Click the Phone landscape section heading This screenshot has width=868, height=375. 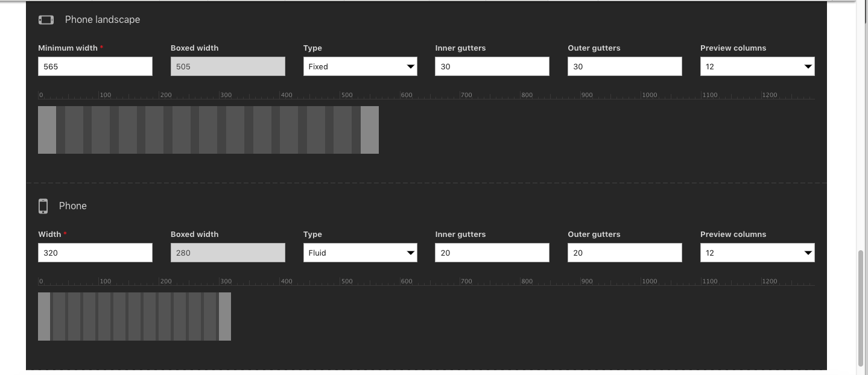click(x=103, y=20)
